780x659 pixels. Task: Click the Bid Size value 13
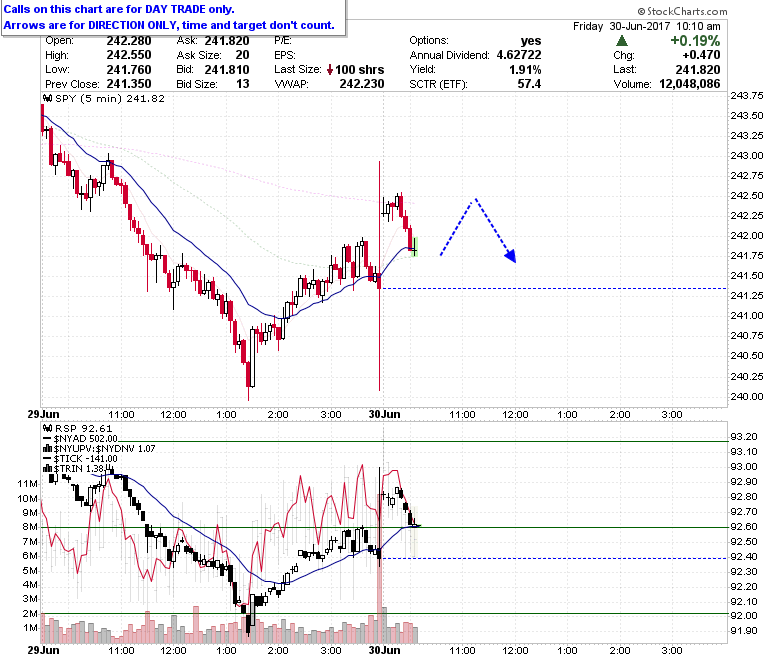click(242, 84)
